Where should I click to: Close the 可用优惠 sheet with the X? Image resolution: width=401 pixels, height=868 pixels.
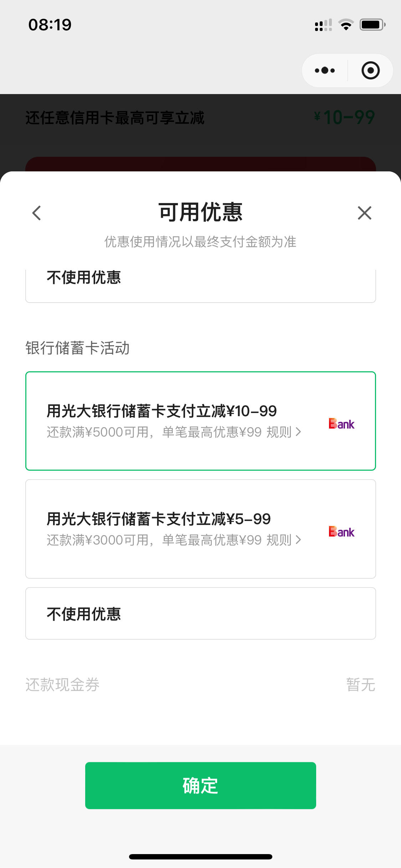[x=364, y=213]
